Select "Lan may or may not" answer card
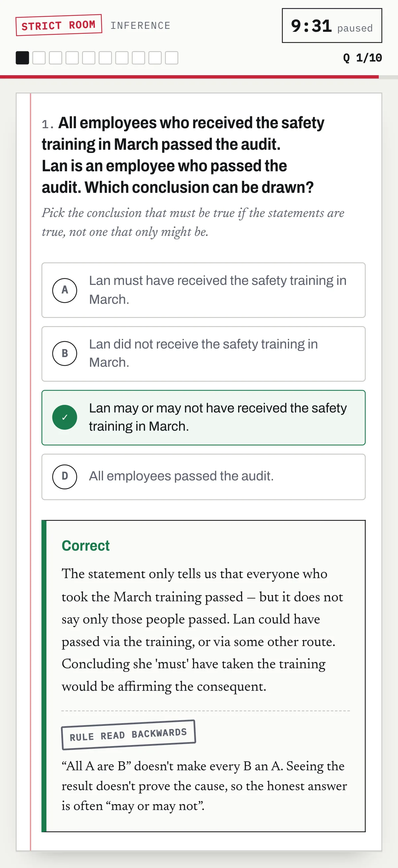The height and width of the screenshot is (868, 398). click(x=203, y=417)
